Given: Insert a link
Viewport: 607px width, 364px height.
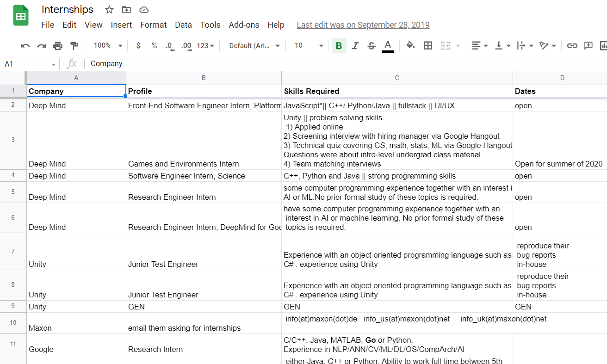Looking at the screenshot, I should [572, 45].
